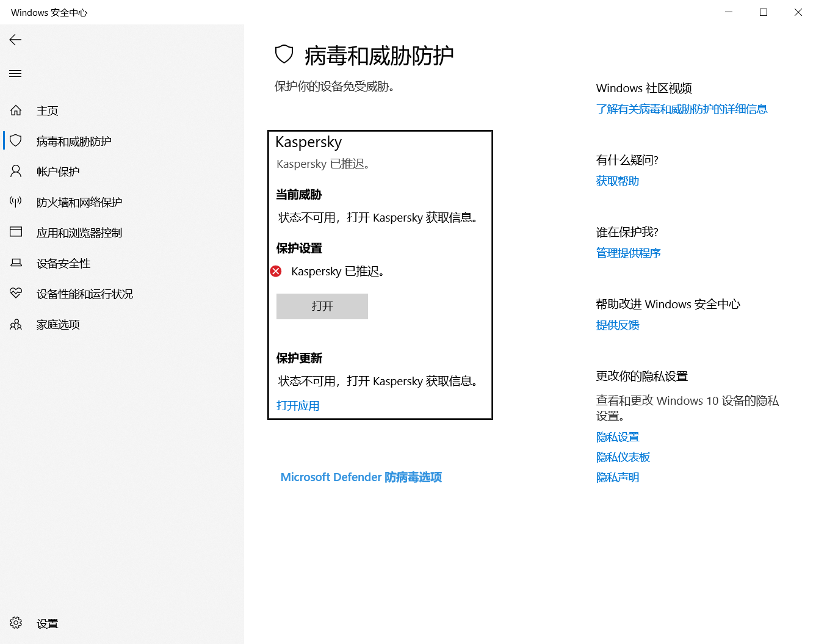Click the 隐私声明 link
The width and height of the screenshot is (816, 644).
coord(618,477)
